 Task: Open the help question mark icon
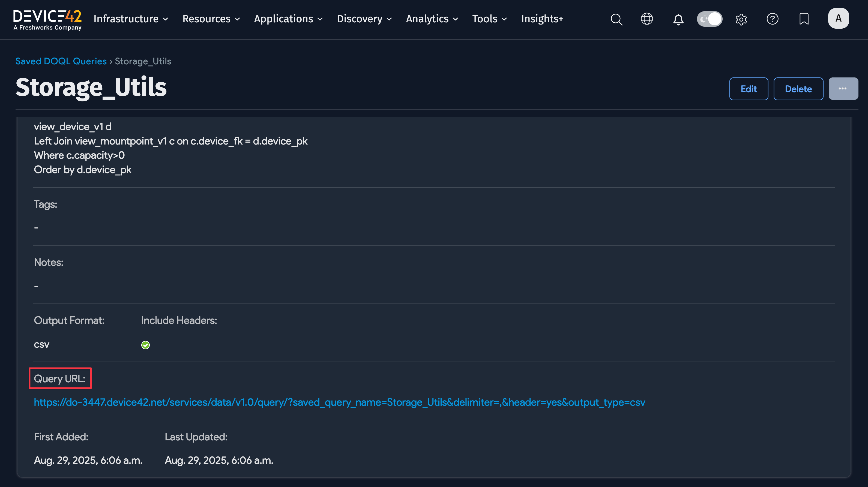[773, 19]
